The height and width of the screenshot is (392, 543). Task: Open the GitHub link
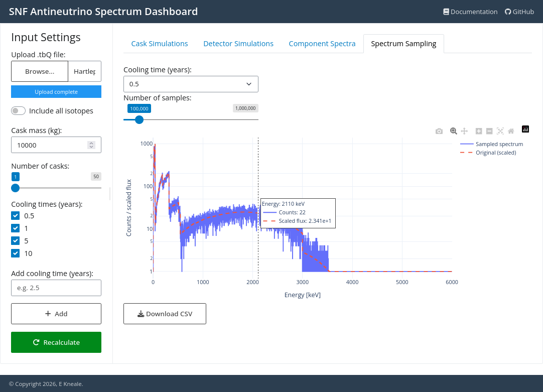coord(519,12)
